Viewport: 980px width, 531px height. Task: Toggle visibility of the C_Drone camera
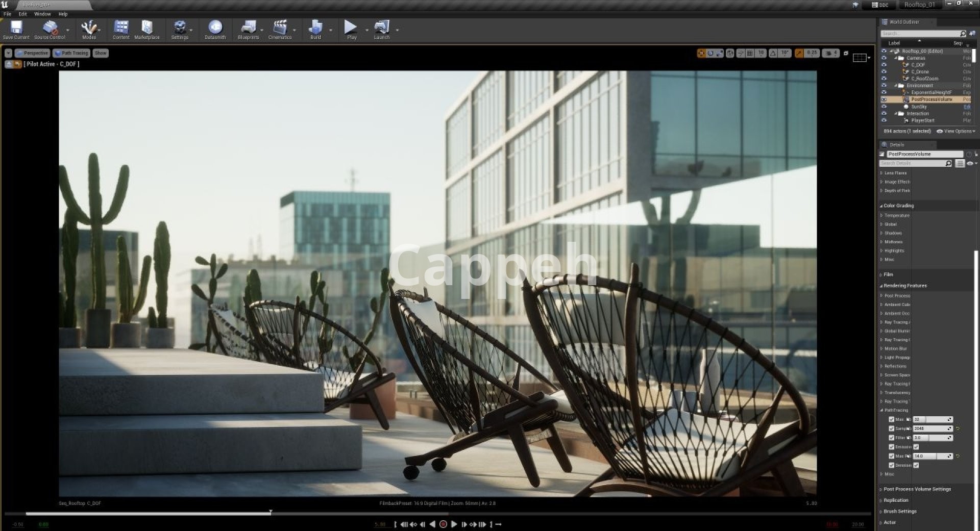coord(884,72)
